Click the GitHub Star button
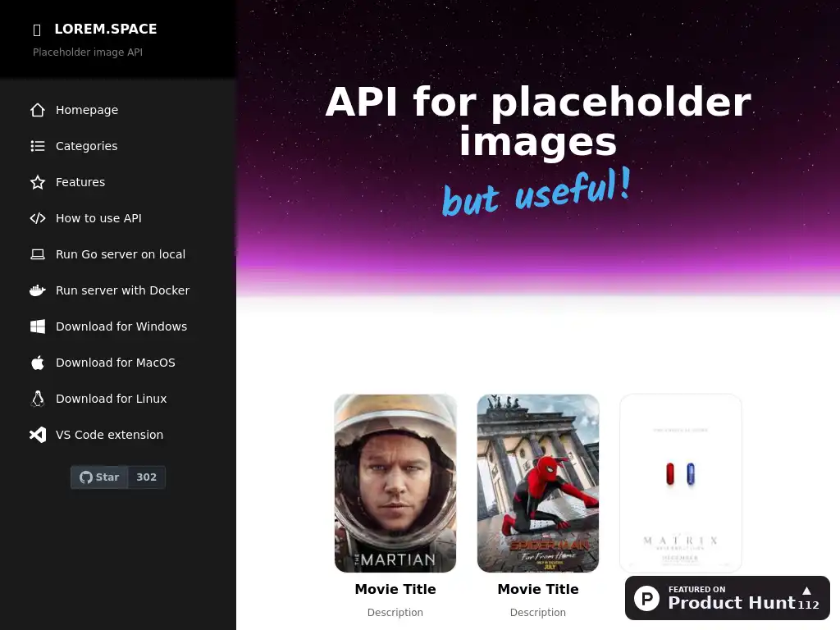The width and height of the screenshot is (840, 630). [x=99, y=477]
